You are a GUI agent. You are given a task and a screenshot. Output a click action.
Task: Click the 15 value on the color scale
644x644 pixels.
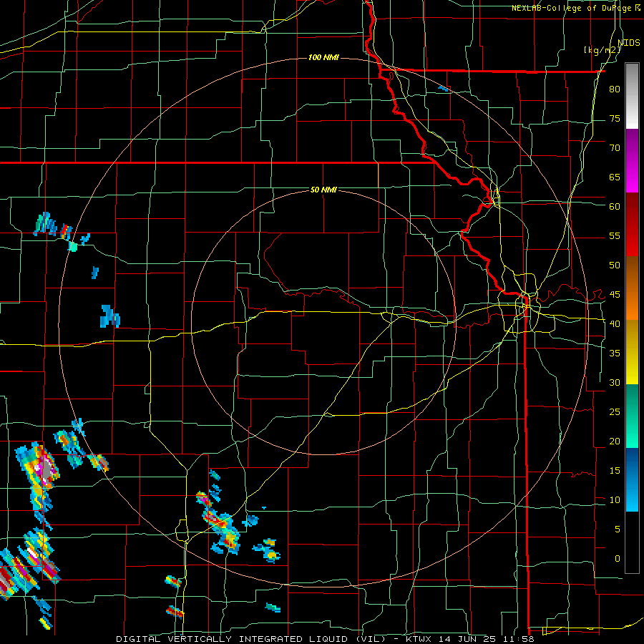coord(615,470)
